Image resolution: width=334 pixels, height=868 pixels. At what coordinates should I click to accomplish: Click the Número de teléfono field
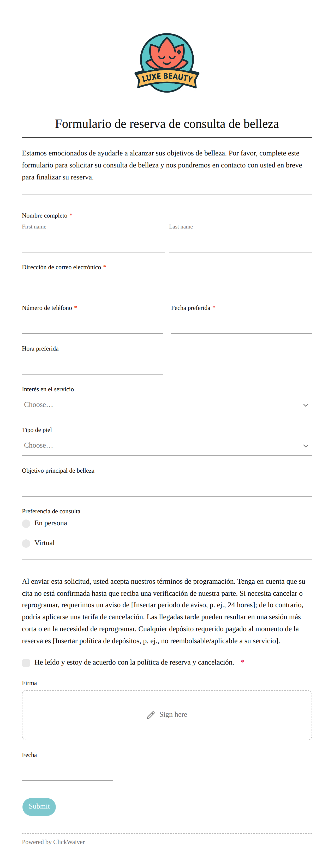click(x=92, y=324)
